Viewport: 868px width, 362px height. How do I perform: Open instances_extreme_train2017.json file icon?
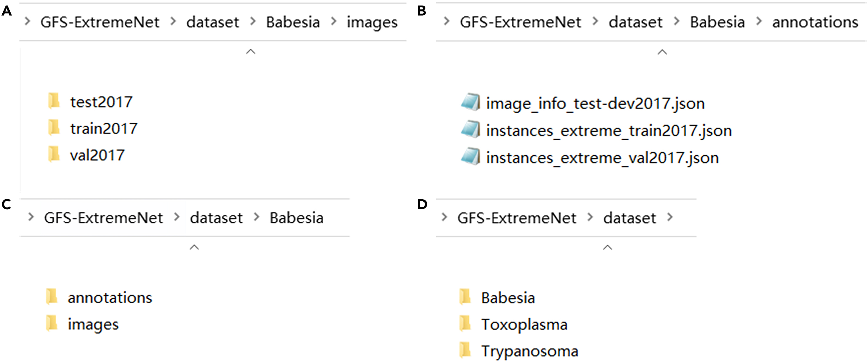tap(471, 130)
